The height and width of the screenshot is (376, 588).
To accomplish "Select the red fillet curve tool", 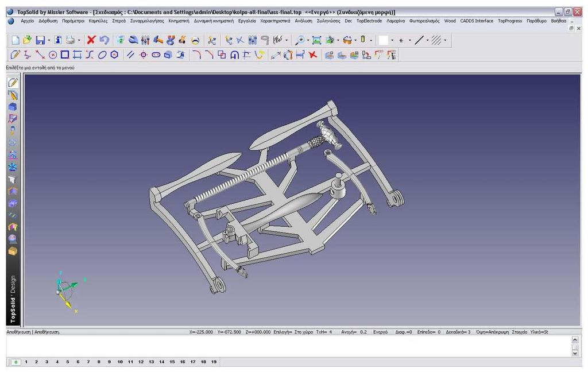I will (x=196, y=55).
